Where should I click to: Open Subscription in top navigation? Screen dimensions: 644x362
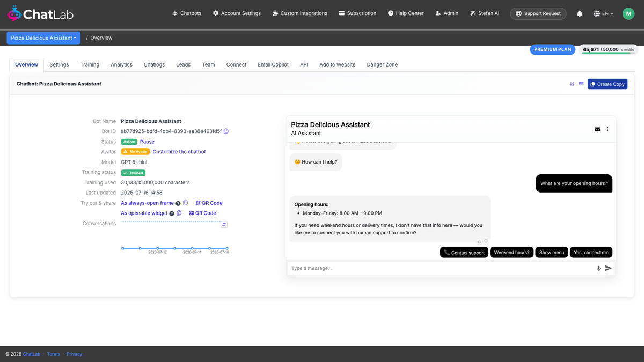pyautogui.click(x=357, y=13)
